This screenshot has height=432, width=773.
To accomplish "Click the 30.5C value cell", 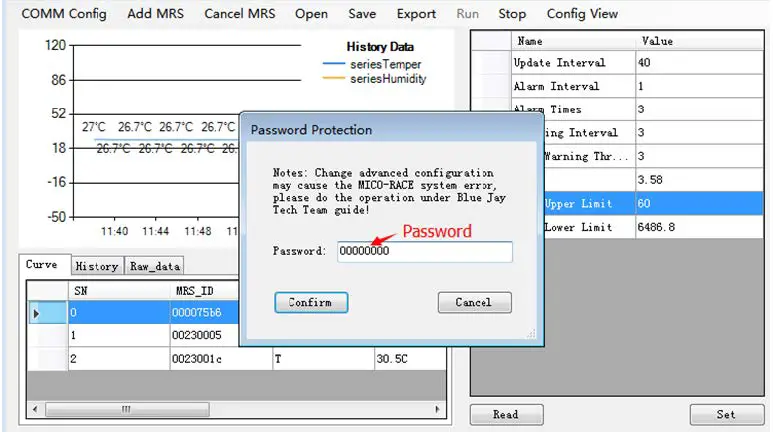I will coord(410,359).
